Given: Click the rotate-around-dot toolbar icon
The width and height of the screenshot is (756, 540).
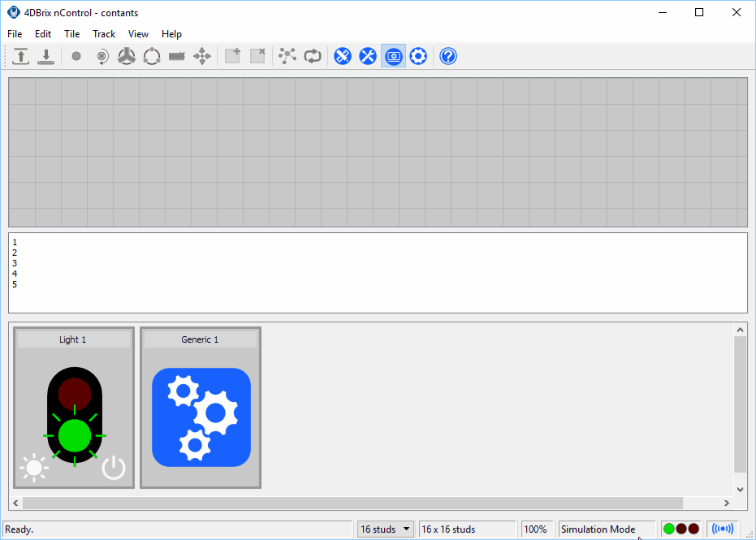Looking at the screenshot, I should coord(102,56).
